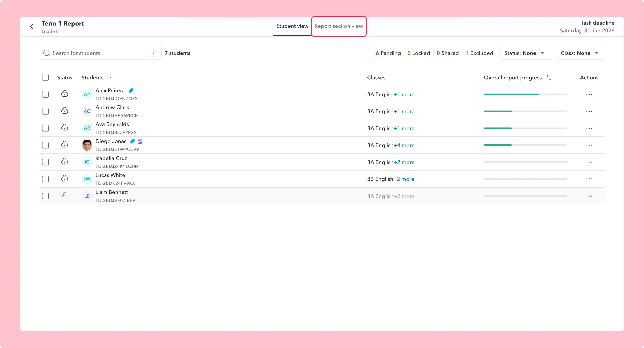Select the checkbox for Ava Reynolds

(x=45, y=128)
